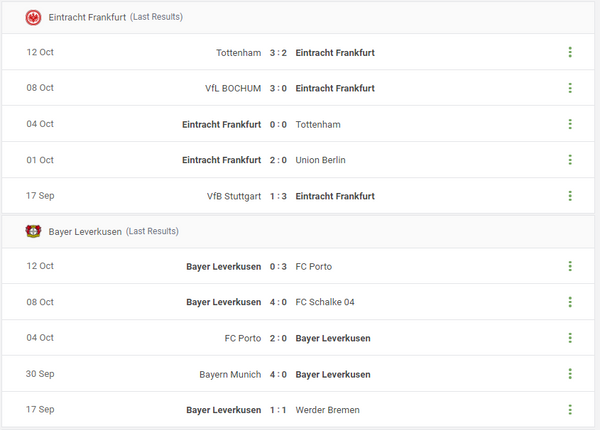Viewport: 600px width, 430px height.
Task: Open three-dot menu for Werder Bremen match
Action: [570, 410]
